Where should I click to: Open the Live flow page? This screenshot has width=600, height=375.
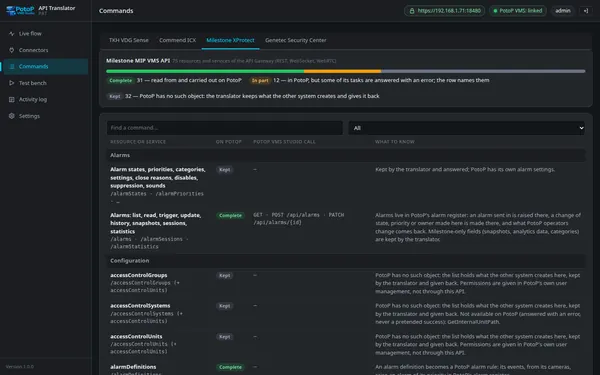point(46,34)
